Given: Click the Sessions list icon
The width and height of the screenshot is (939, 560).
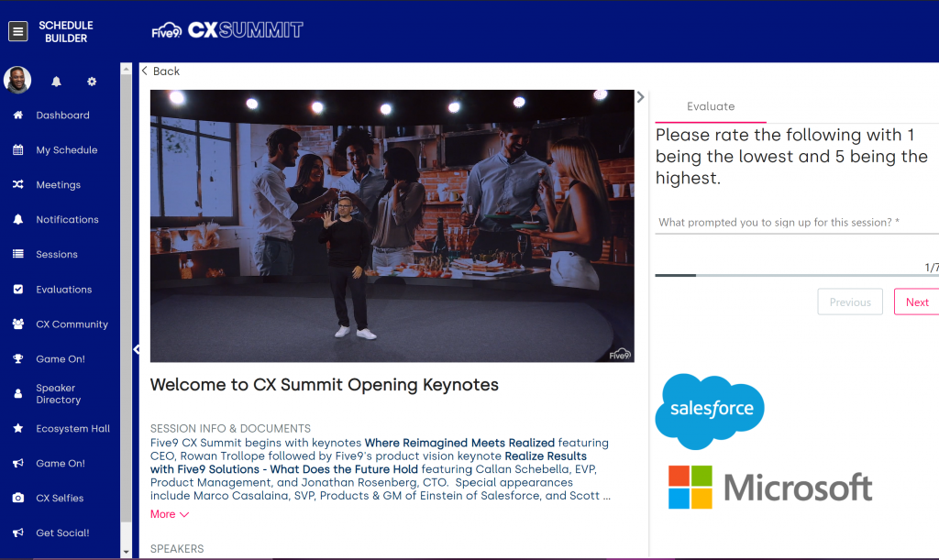Looking at the screenshot, I should 18,254.
